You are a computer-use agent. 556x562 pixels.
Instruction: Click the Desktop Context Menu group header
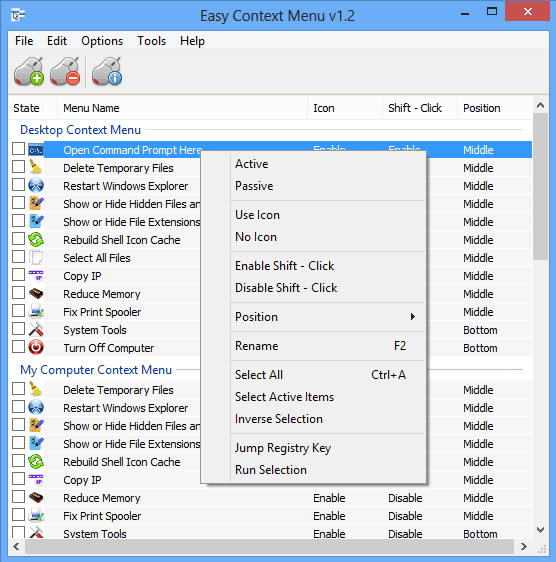pos(80,130)
